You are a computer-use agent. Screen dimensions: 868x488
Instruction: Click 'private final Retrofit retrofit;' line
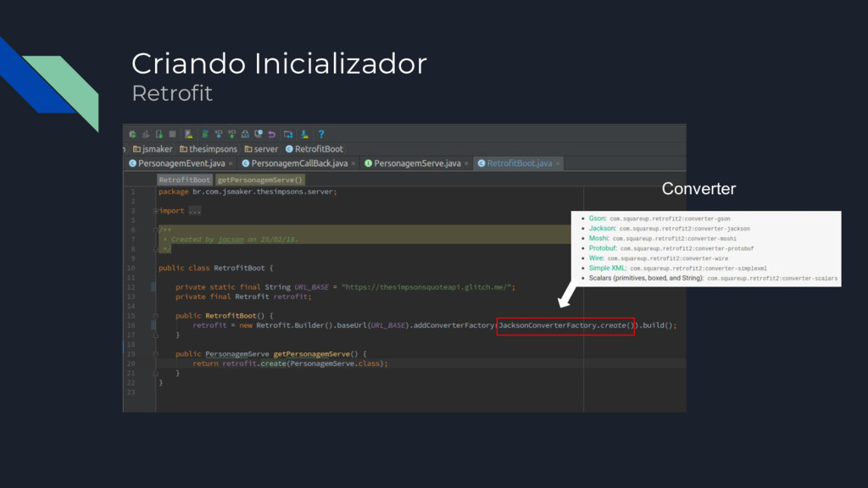[243, 297]
